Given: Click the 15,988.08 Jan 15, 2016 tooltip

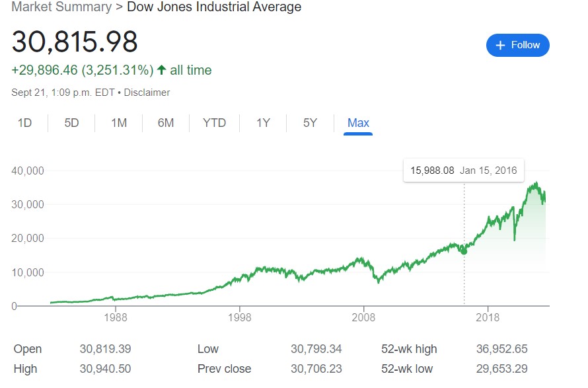Looking at the screenshot, I should 463,171.
